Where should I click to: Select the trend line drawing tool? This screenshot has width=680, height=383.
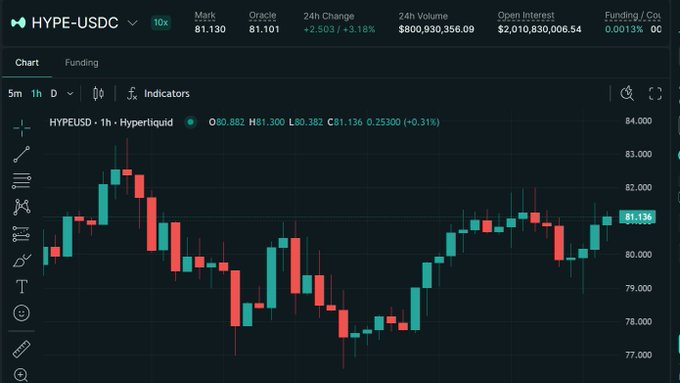[x=22, y=154]
